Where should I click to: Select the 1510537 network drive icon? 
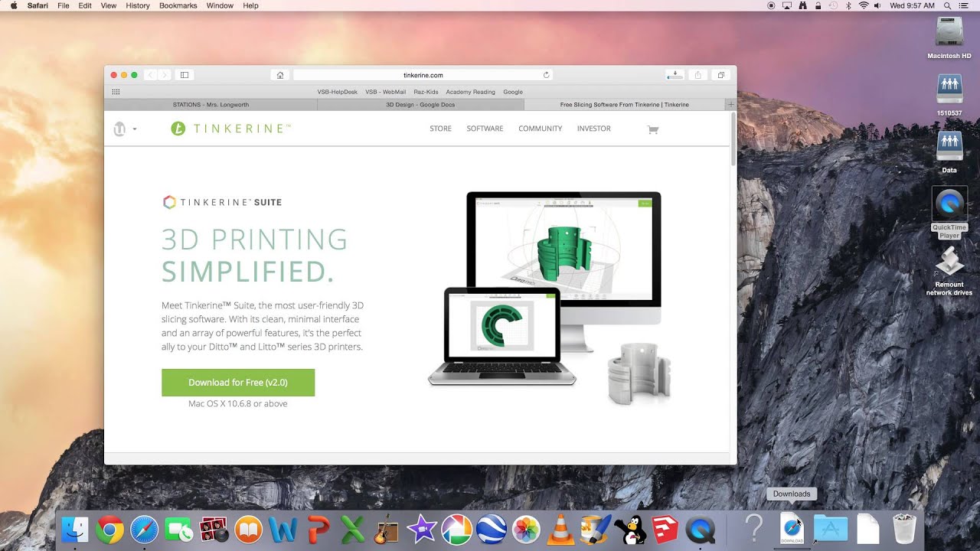point(949,94)
